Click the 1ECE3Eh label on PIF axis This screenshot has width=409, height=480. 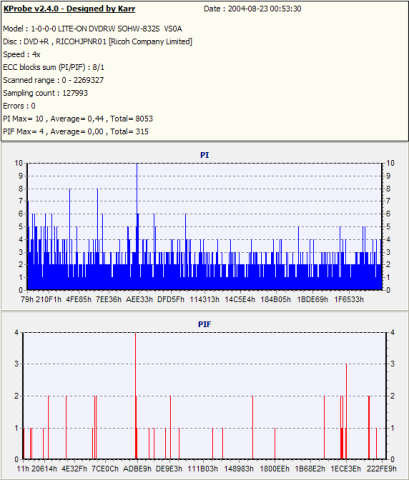(346, 469)
